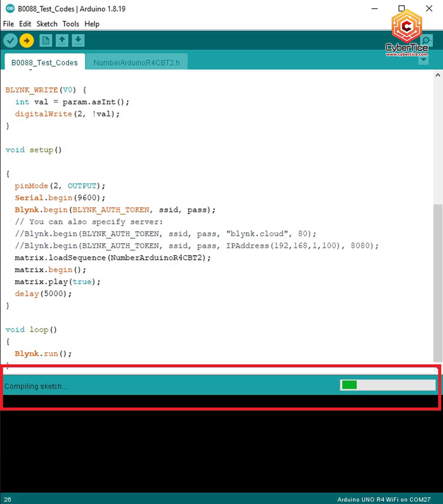
Task: Click the Arduino logo in title bar
Action: coord(10,9)
